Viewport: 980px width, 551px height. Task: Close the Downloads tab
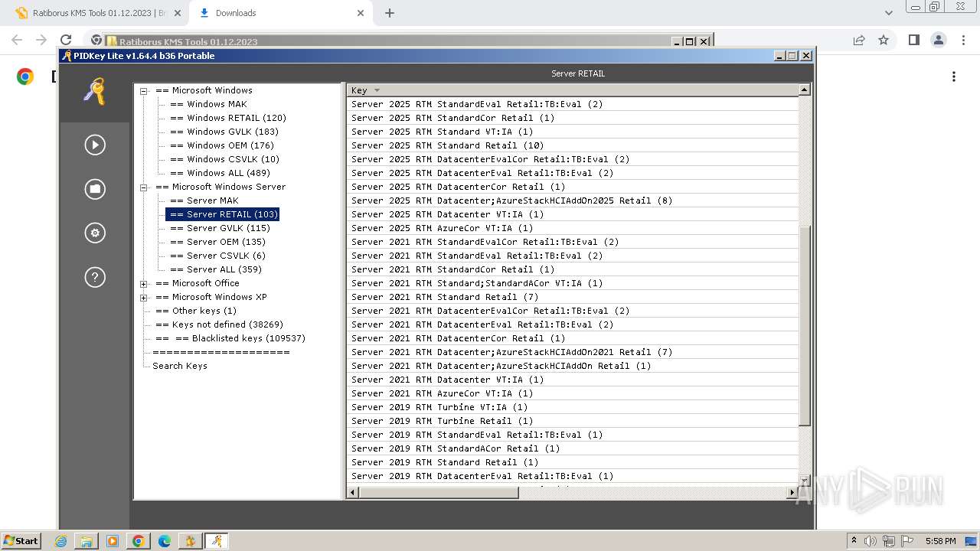[360, 13]
